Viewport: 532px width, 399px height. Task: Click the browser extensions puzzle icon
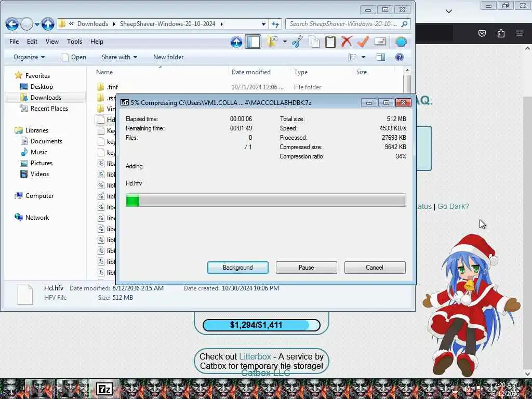(501, 33)
